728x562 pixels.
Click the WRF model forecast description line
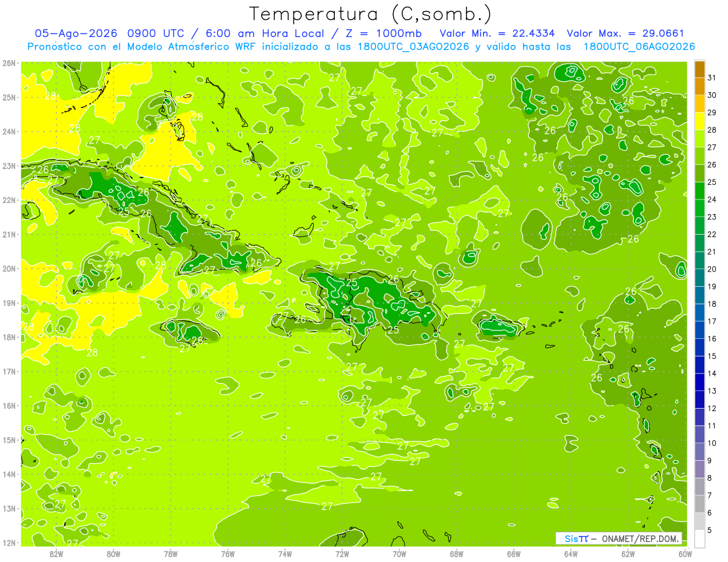361,47
